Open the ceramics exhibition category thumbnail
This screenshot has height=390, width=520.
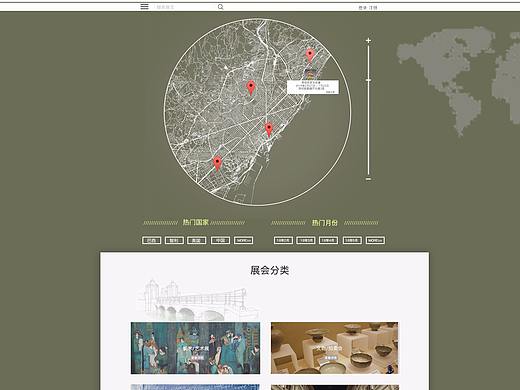click(334, 348)
